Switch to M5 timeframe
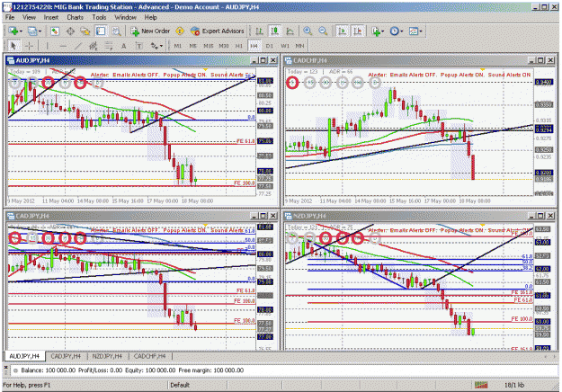The image size is (562, 392). point(192,46)
